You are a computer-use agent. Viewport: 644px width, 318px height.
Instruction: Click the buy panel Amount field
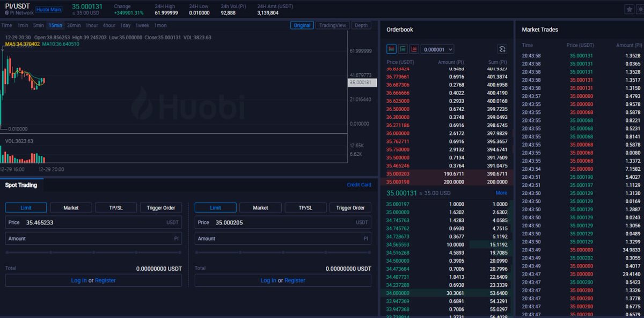[93, 238]
